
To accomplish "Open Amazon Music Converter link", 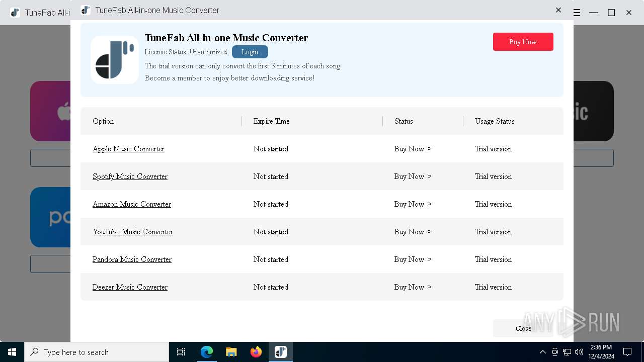I will click(132, 204).
